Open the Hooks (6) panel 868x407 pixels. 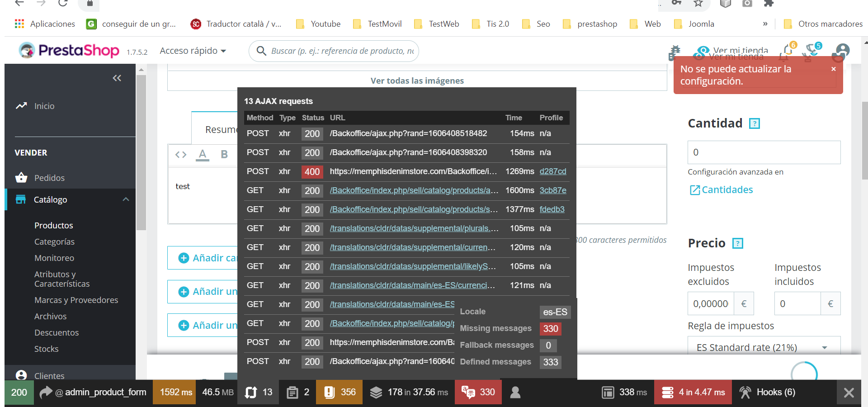point(768,393)
